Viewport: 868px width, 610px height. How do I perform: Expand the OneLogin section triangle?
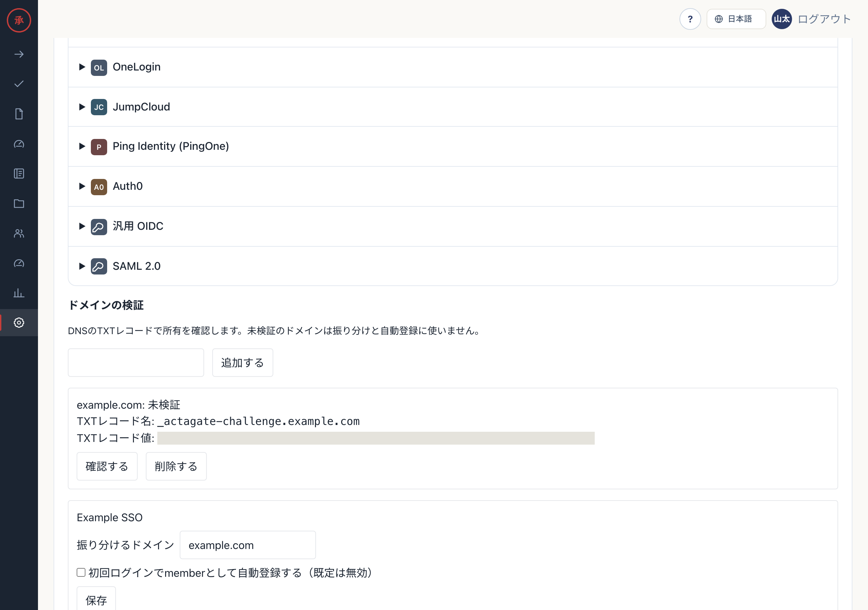pyautogui.click(x=82, y=67)
